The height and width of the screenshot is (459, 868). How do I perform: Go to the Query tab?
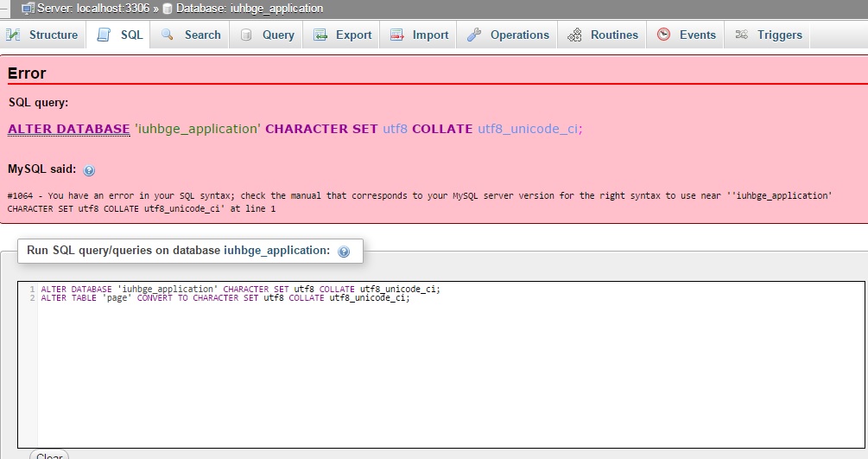(x=266, y=35)
